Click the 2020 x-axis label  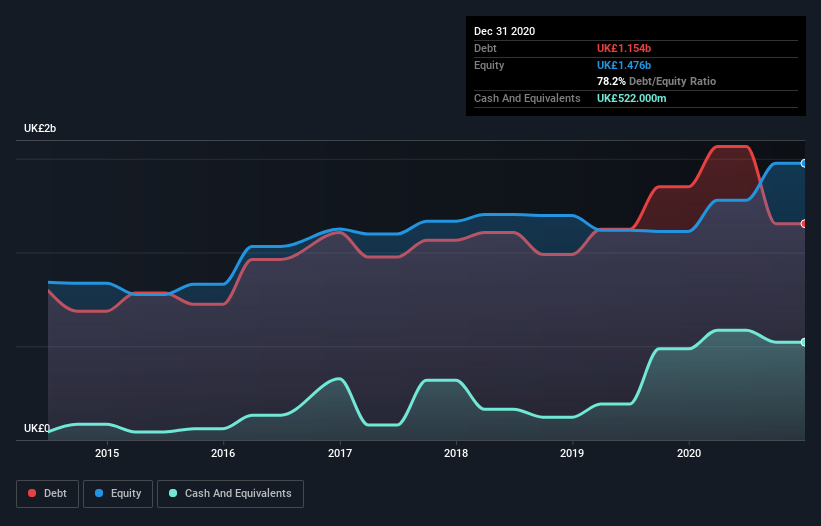click(689, 453)
